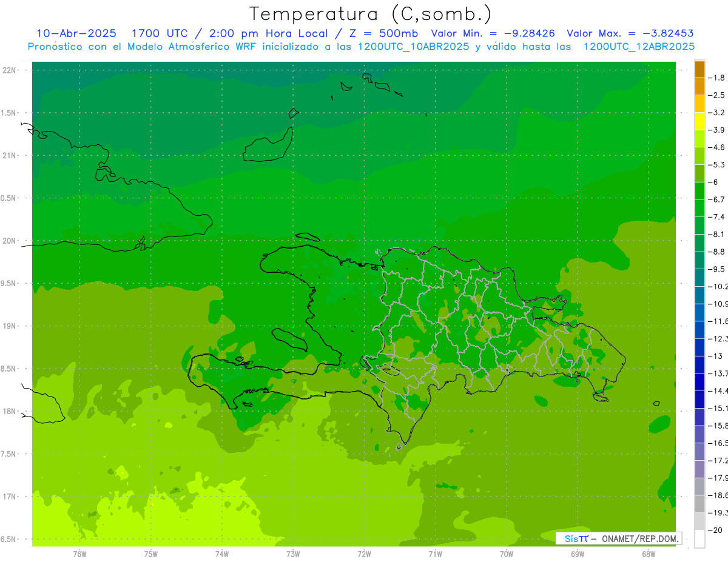Click the '76W' longitude label
The height and width of the screenshot is (562, 728).
[79, 554]
